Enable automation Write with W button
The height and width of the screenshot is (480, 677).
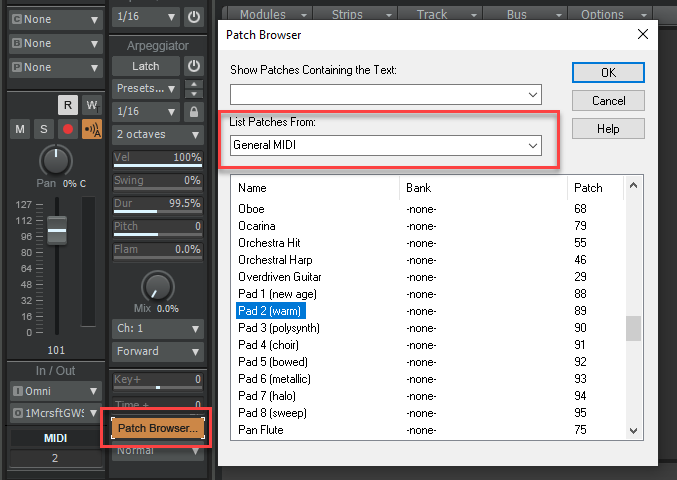[91, 105]
